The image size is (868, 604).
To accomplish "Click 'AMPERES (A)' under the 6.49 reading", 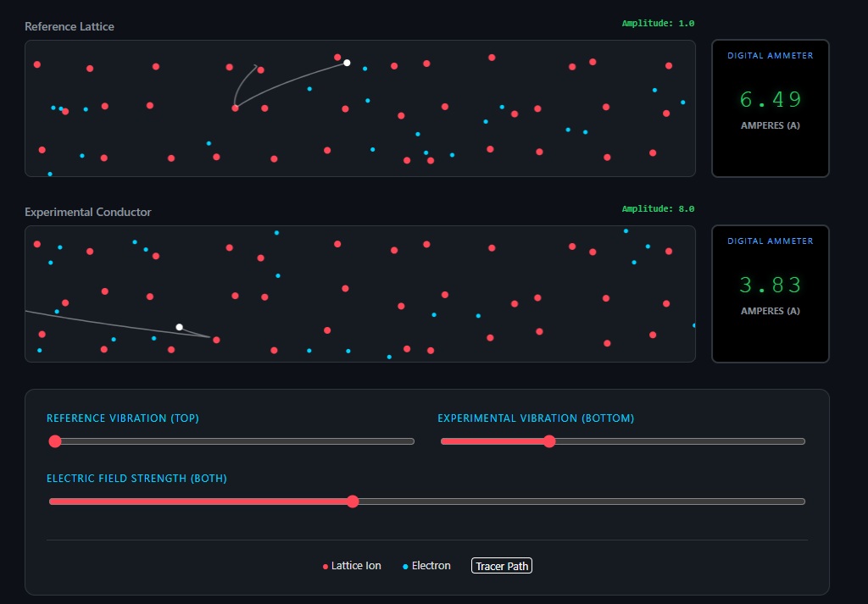I will tap(770, 125).
